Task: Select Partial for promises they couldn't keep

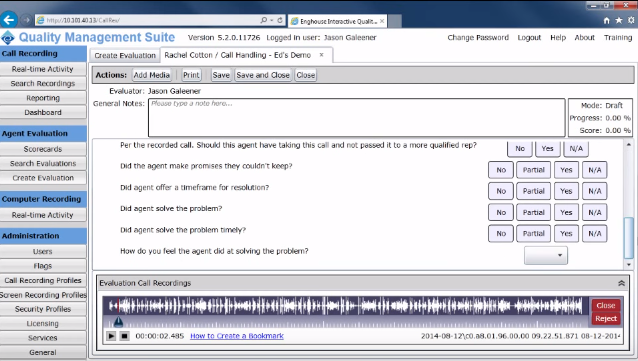Action: pos(533,170)
